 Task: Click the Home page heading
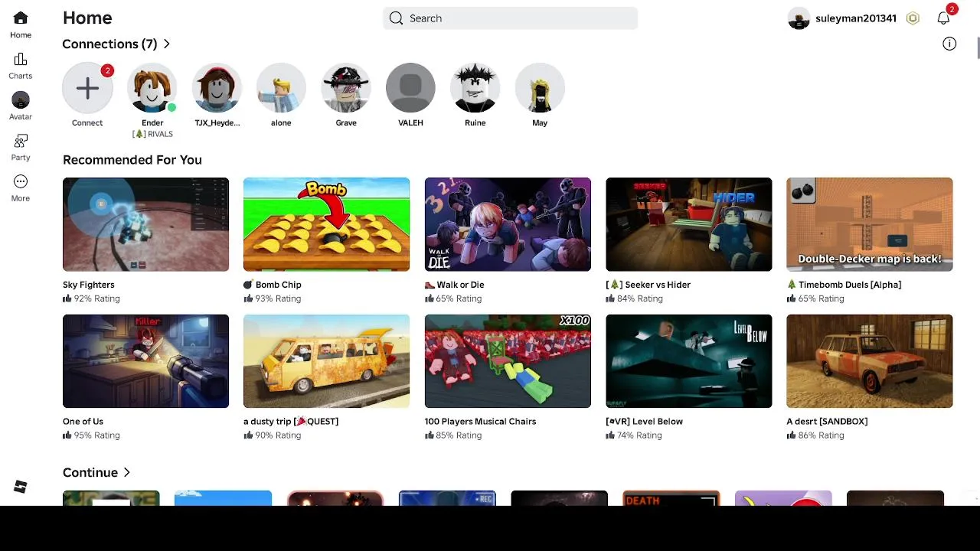tap(87, 18)
